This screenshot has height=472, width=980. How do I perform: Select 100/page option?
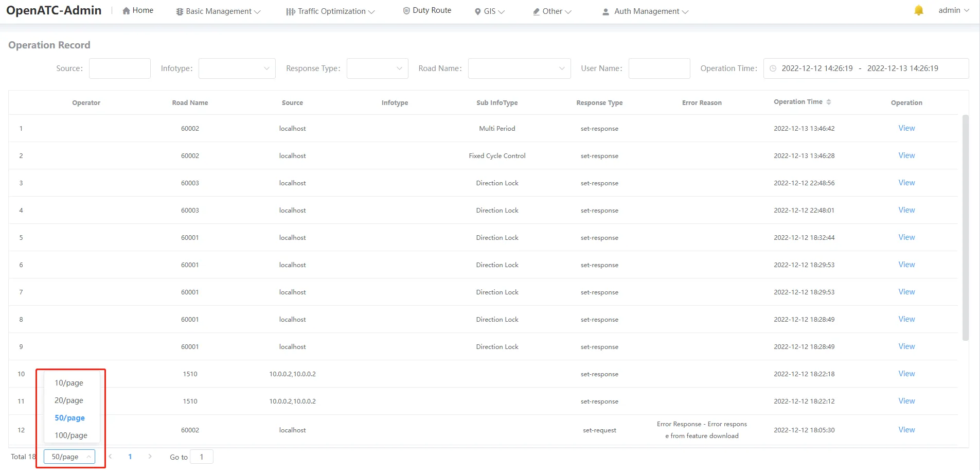click(x=71, y=435)
